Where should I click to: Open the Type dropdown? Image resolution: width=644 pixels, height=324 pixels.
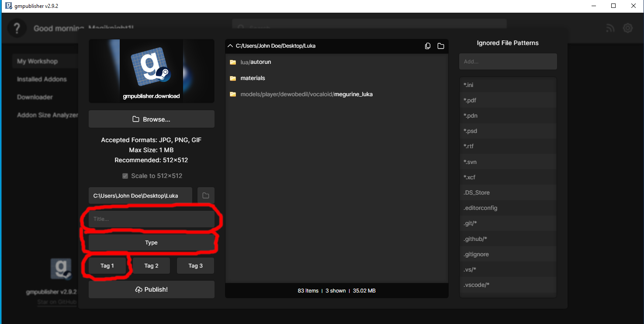tap(152, 243)
